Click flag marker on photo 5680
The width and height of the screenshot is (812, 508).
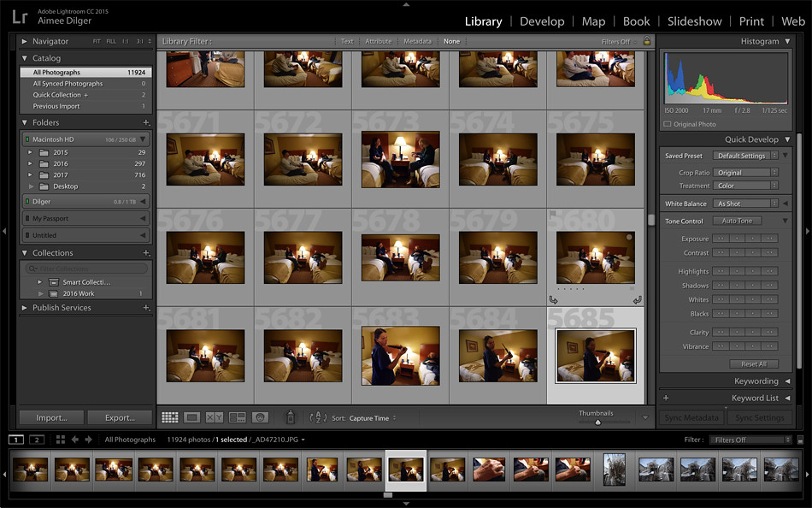[552, 213]
